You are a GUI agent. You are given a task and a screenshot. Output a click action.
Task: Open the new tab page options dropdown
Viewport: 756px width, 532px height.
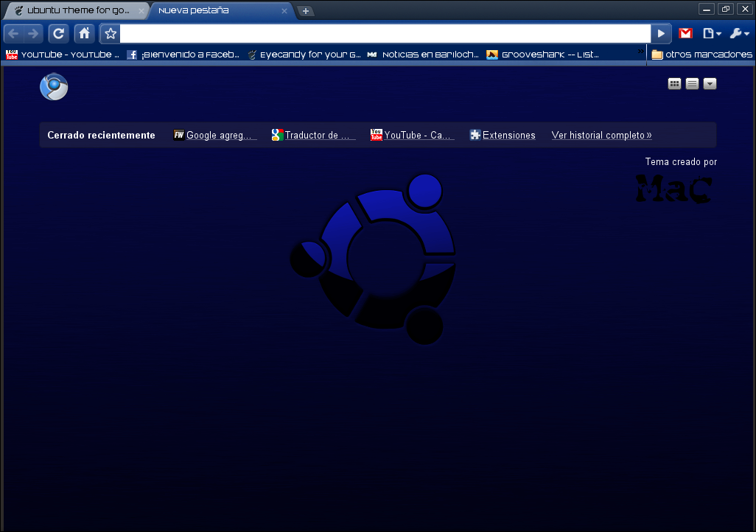pyautogui.click(x=710, y=84)
